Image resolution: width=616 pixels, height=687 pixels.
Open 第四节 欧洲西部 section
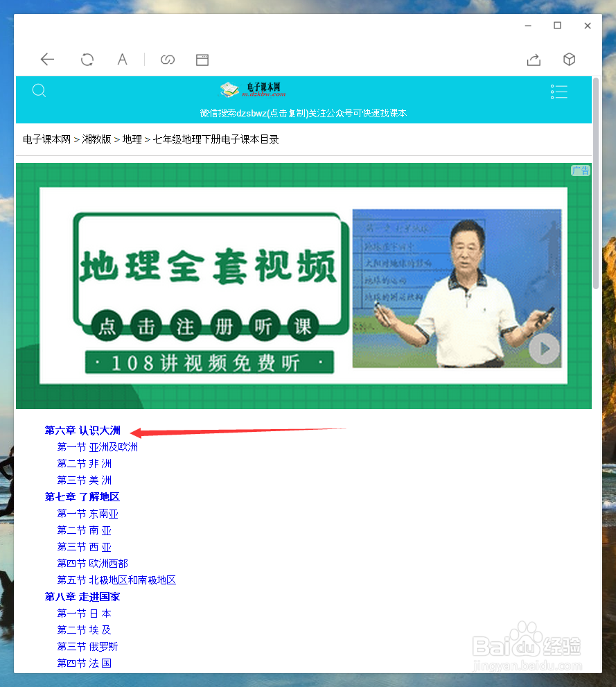tap(93, 564)
